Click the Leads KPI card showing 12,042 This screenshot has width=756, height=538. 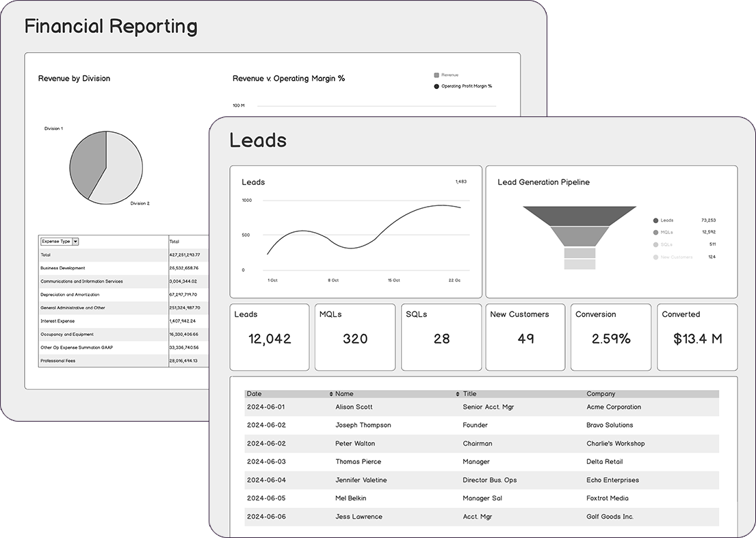pyautogui.click(x=270, y=336)
